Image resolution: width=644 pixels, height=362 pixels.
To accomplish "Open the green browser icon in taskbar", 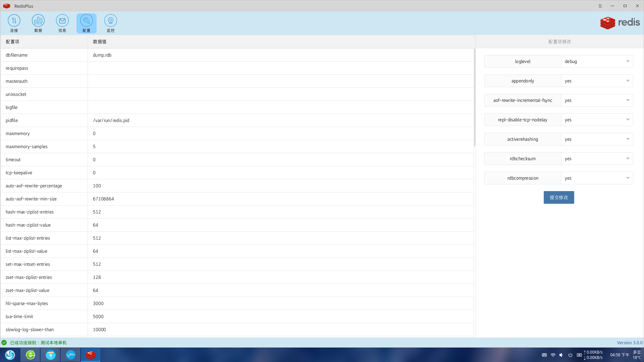I will click(31, 355).
